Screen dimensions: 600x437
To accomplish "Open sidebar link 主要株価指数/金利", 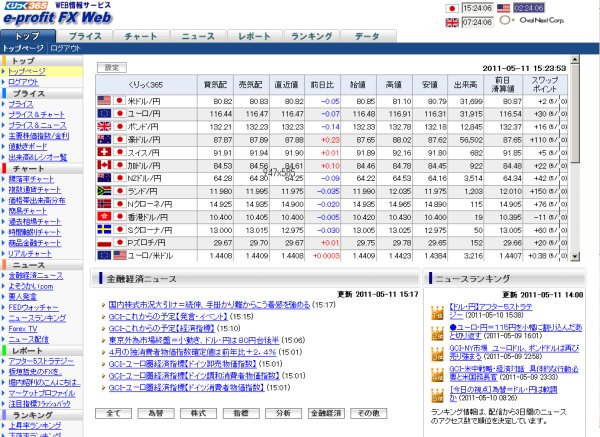I will 39,136.
